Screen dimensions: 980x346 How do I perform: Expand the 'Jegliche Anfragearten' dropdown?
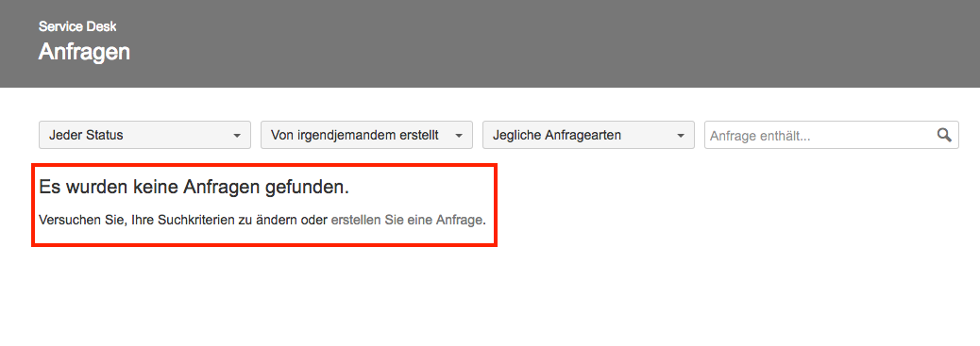pyautogui.click(x=588, y=135)
